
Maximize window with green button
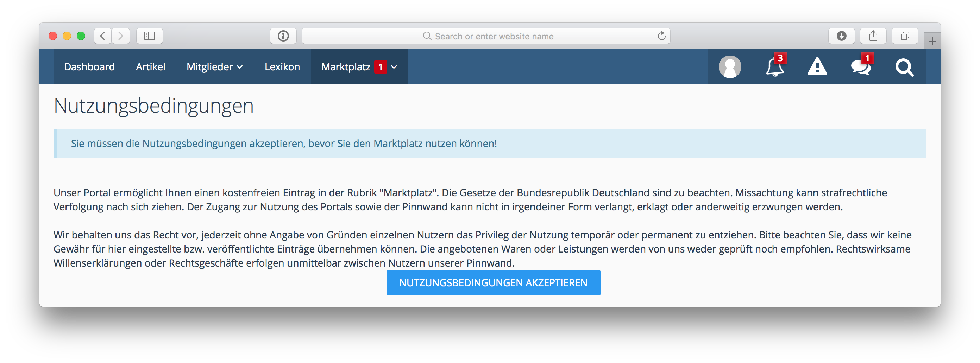(x=81, y=36)
